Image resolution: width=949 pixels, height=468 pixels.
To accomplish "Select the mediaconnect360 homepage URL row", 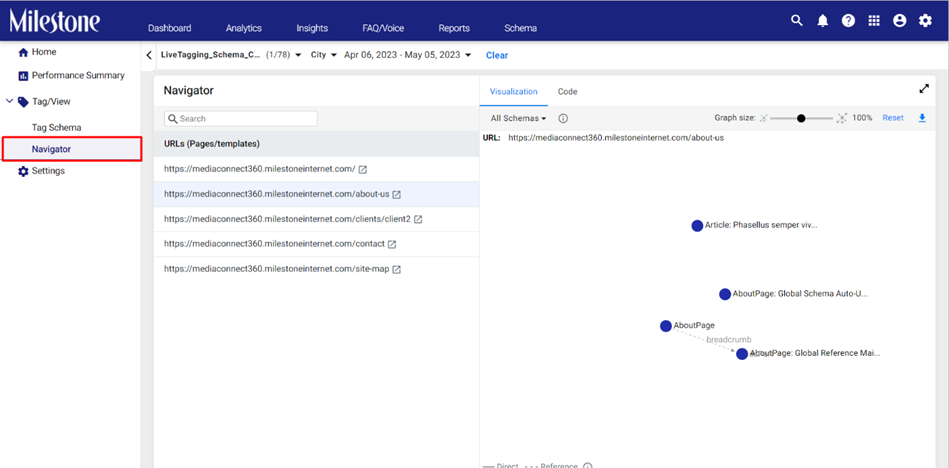I will tap(317, 170).
